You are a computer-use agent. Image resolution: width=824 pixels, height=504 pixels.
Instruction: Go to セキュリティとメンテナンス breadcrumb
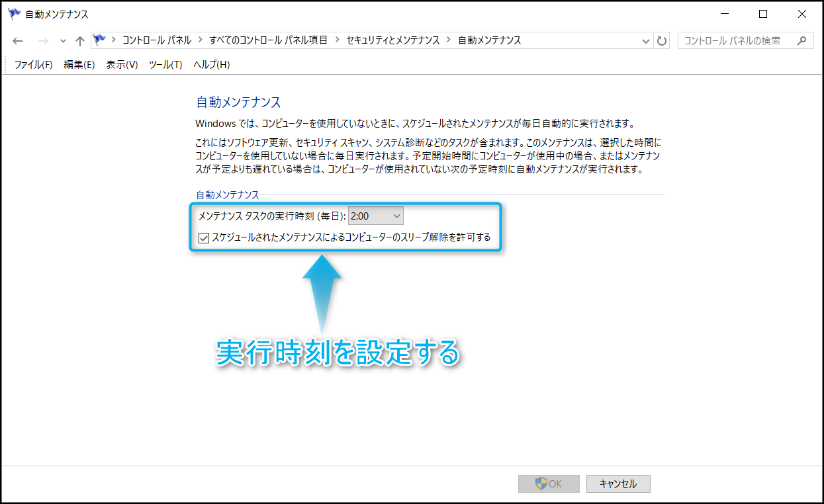click(393, 40)
